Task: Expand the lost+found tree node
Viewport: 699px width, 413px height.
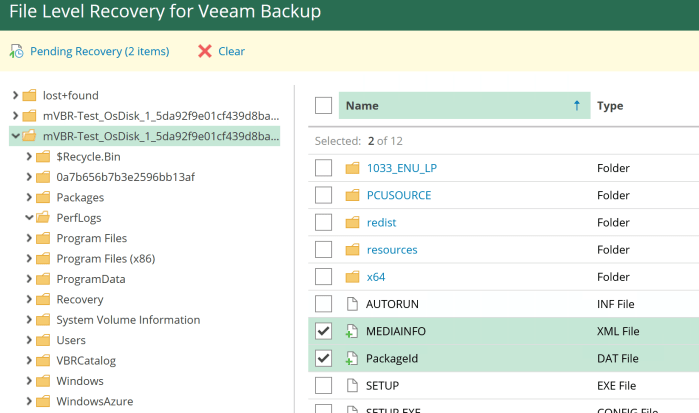Action: 15,95
